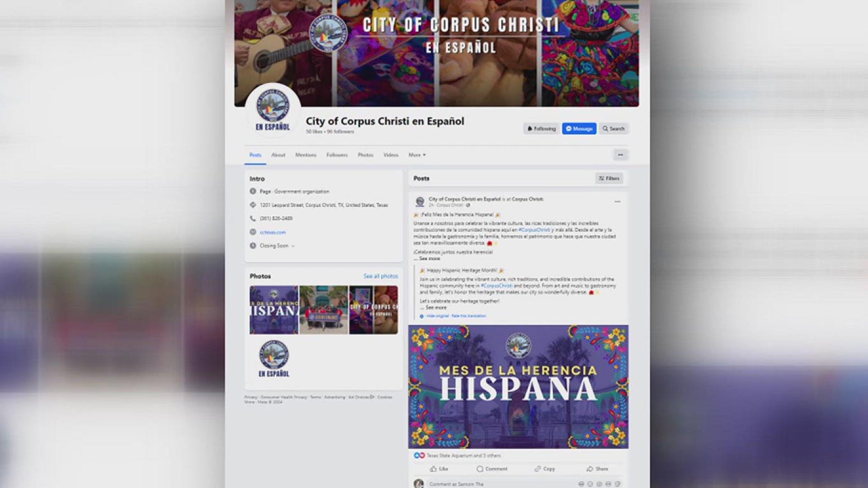
Task: Open the cover collage photo thumbnail
Action: (373, 310)
